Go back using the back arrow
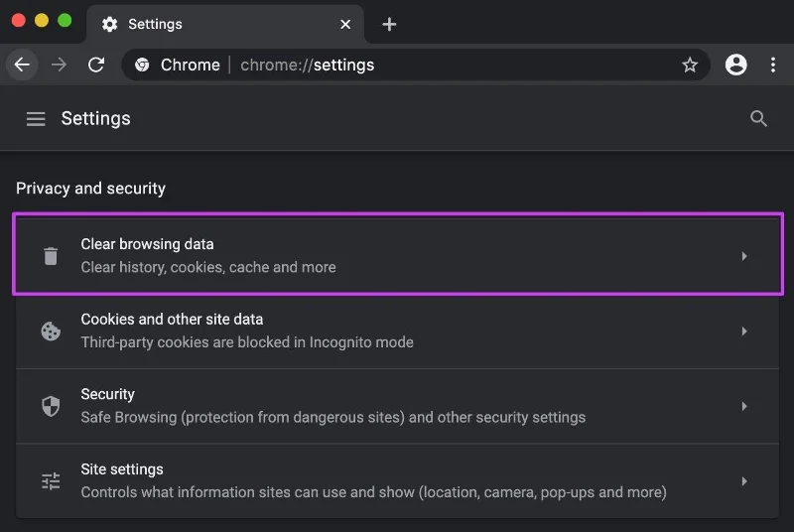Image resolution: width=794 pixels, height=532 pixels. 22,65
